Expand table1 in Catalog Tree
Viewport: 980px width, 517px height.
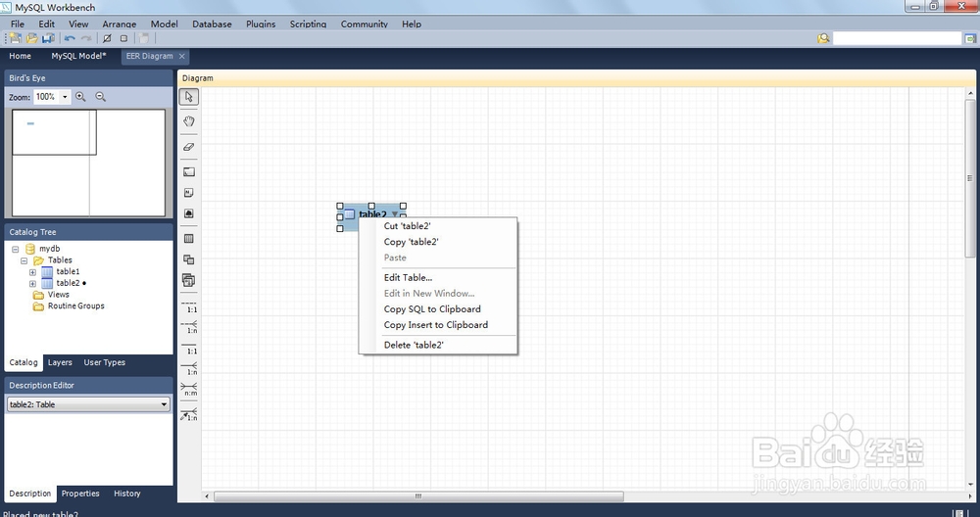pyautogui.click(x=32, y=272)
